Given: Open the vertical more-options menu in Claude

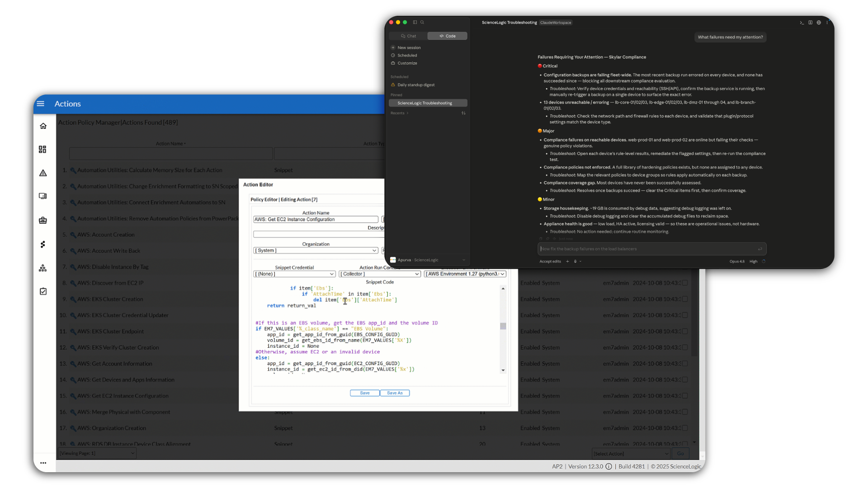Looking at the screenshot, I should (827, 23).
